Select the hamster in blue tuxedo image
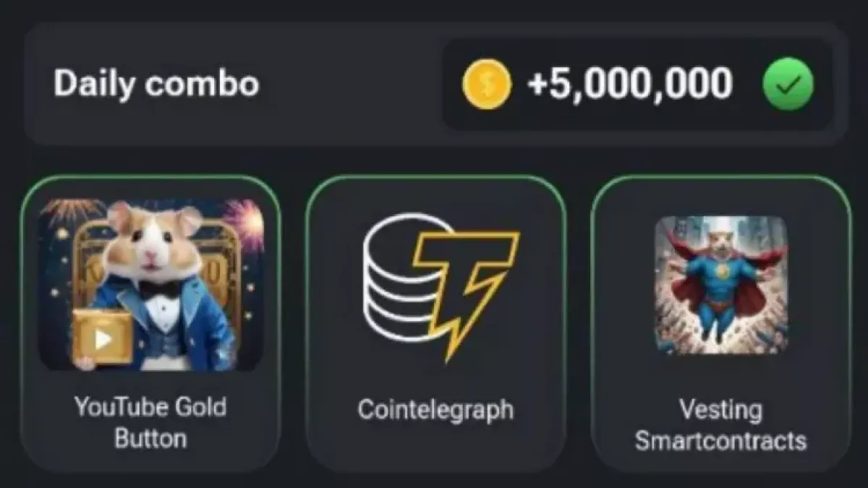 (150, 285)
